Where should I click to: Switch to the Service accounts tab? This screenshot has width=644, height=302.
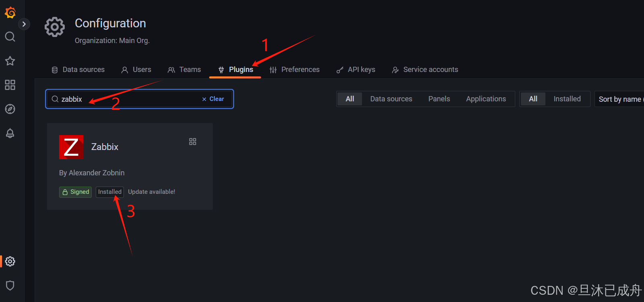point(425,70)
